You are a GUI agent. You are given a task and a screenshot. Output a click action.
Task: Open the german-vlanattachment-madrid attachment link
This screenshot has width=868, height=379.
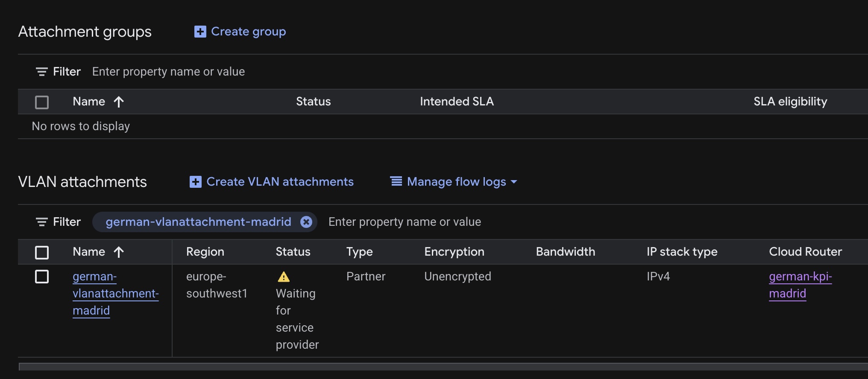pyautogui.click(x=116, y=294)
